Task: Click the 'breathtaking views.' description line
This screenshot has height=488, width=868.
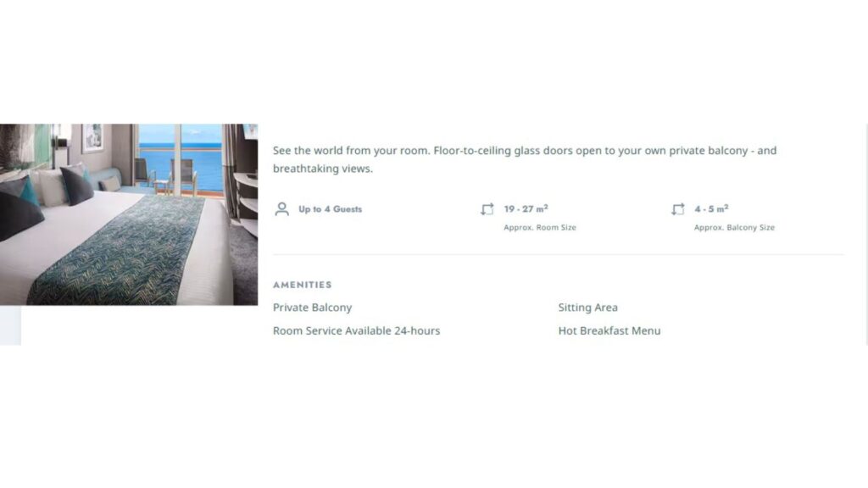Action: point(323,169)
